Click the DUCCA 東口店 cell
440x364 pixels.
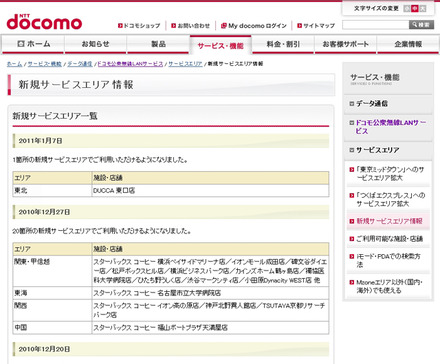(210, 191)
